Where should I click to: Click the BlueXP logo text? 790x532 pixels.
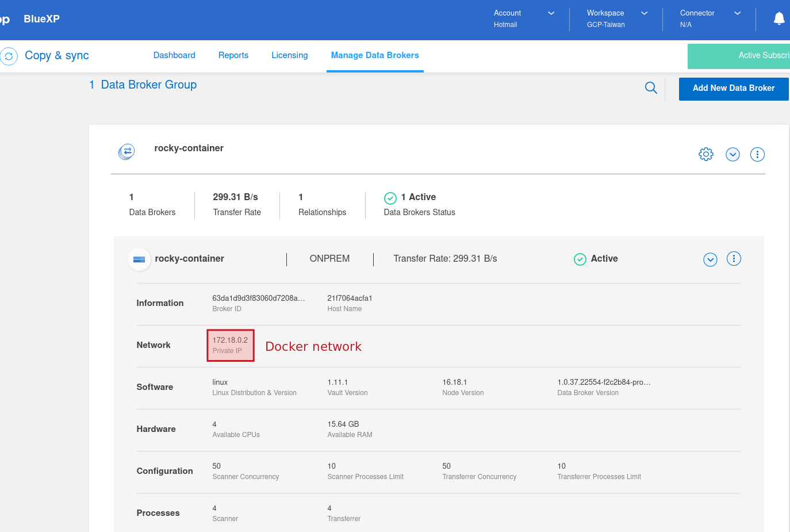click(x=41, y=19)
